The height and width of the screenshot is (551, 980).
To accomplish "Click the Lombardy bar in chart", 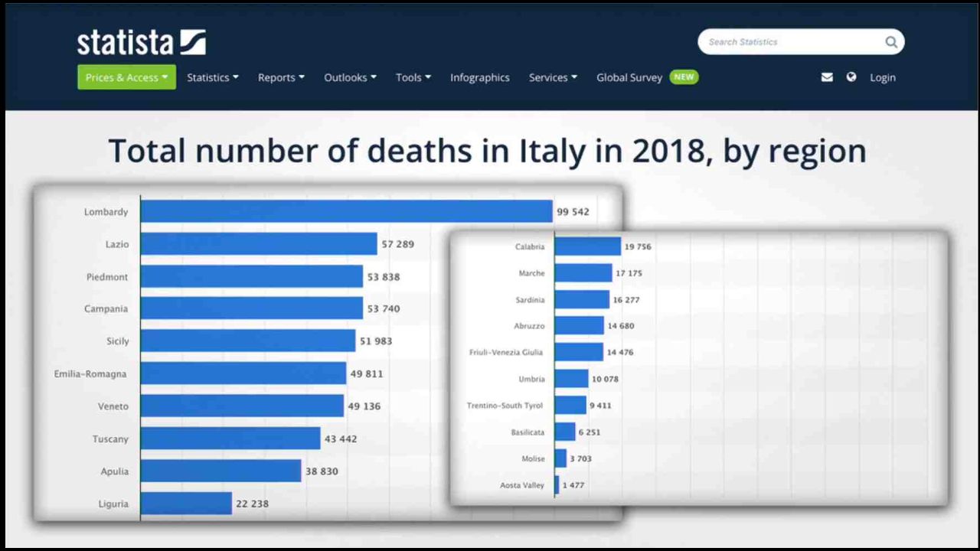I will pos(346,212).
